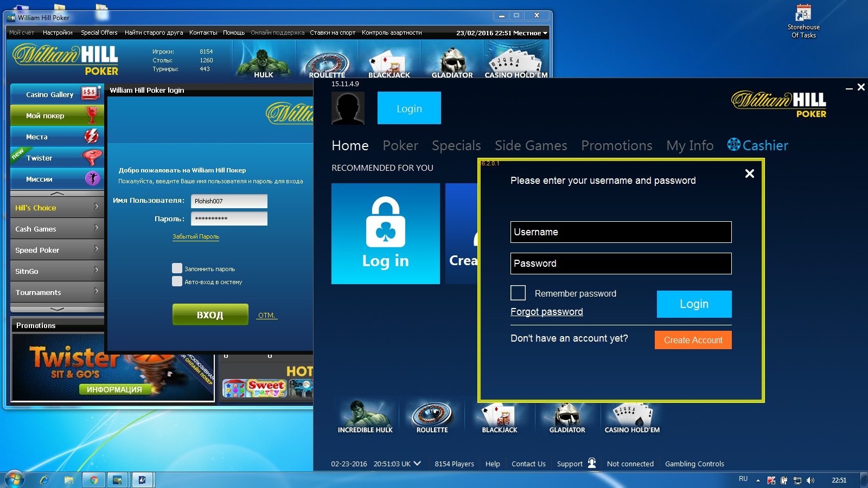Click the Имя Пользователя field with Plohish007

click(x=229, y=201)
